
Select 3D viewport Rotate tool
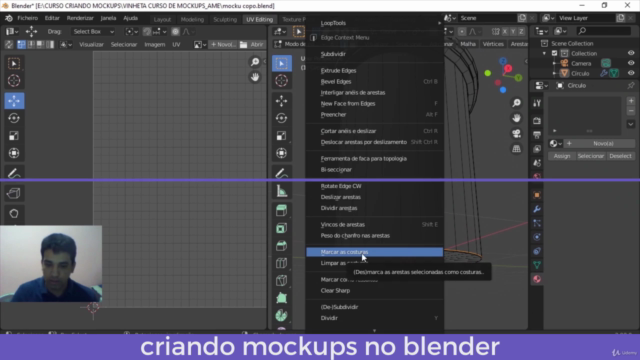pos(282,118)
